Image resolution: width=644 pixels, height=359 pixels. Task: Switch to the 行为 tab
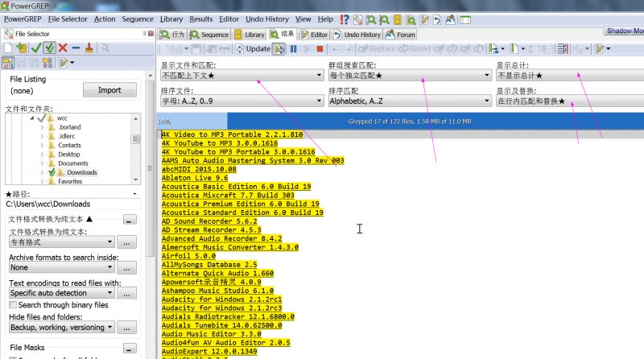point(172,35)
